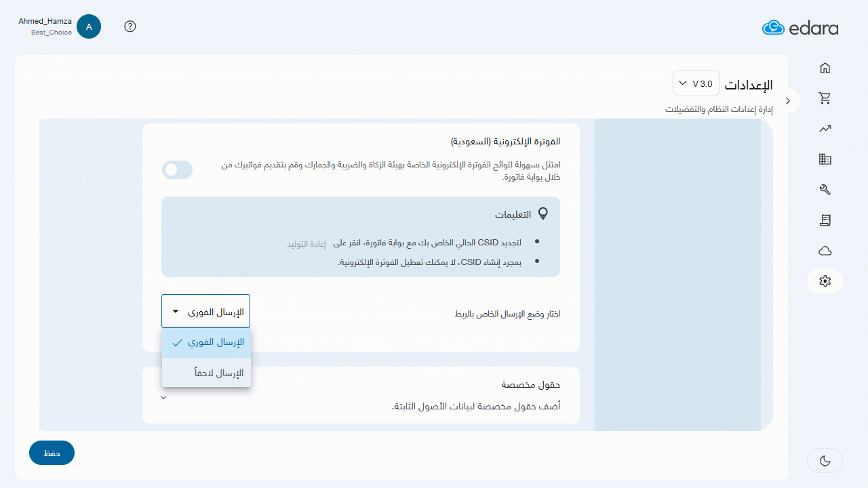Open the Home icon in sidebar
The height and width of the screenshot is (488, 868).
825,68
